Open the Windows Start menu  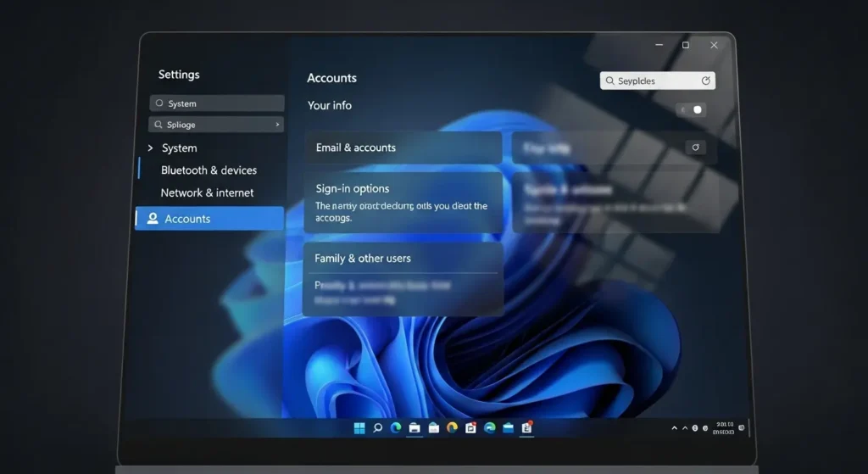coord(359,428)
